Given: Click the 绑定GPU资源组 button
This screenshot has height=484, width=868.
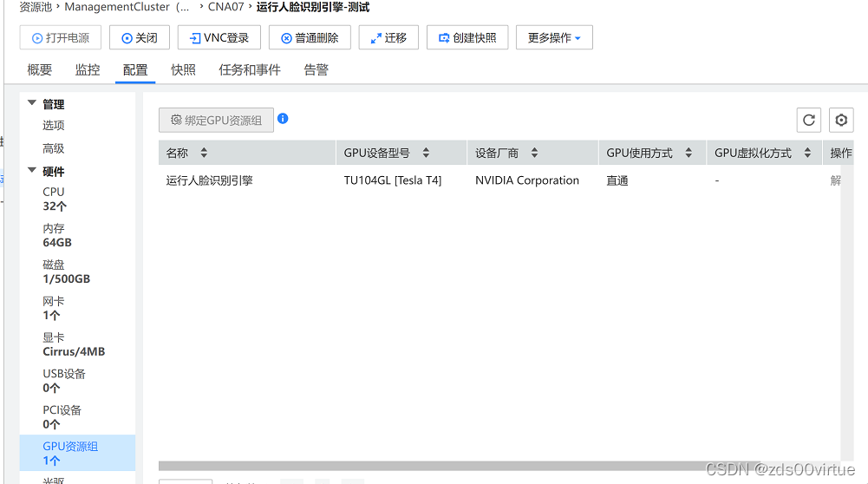Looking at the screenshot, I should (x=216, y=121).
